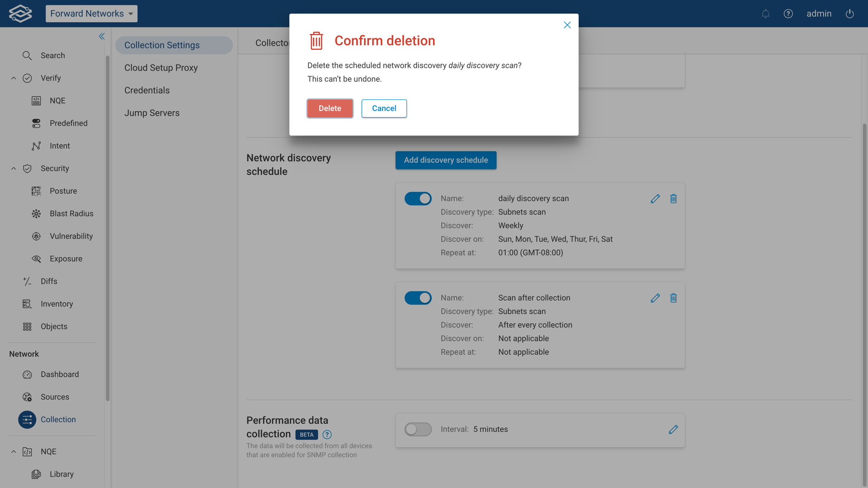Click the pencil edit icon for Scan after collection

point(655,298)
